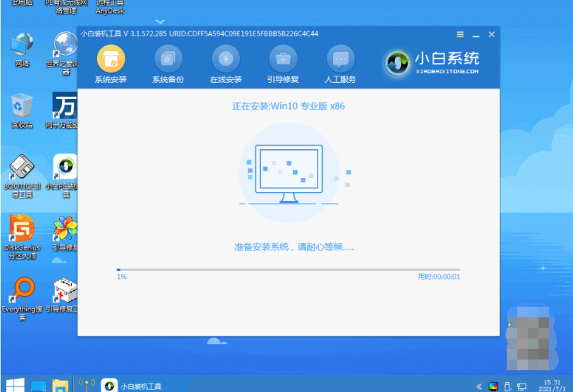The image size is (573, 392).
Task: Open 人工服务 (Customer Service)
Action: tap(341, 61)
